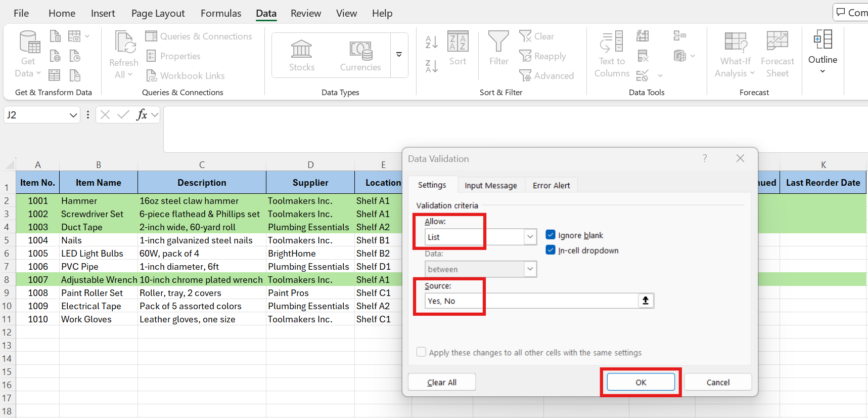
Task: Check Apply these changes to all other cells
Action: (x=421, y=352)
